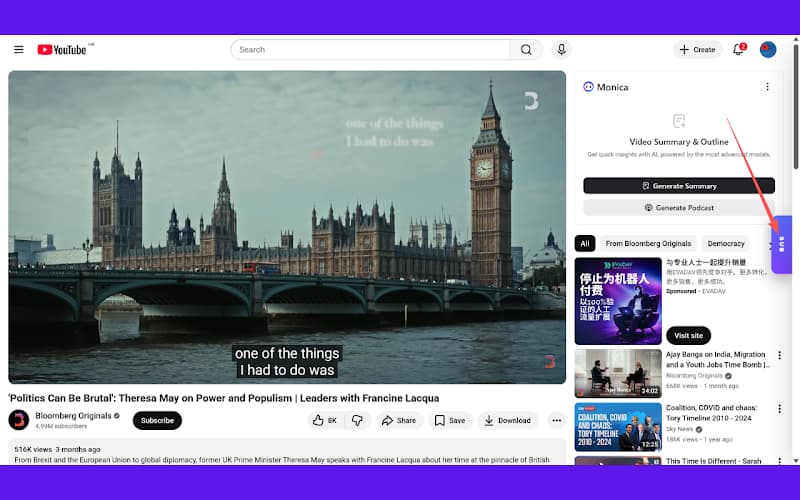The height and width of the screenshot is (500, 800).
Task: Open Bloomberg Originals channel name link
Action: [73, 415]
